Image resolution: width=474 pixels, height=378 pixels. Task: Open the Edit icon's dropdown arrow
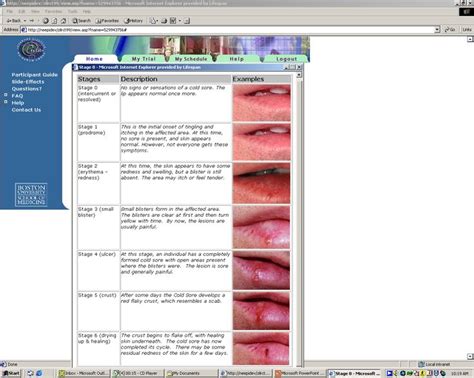(180, 21)
